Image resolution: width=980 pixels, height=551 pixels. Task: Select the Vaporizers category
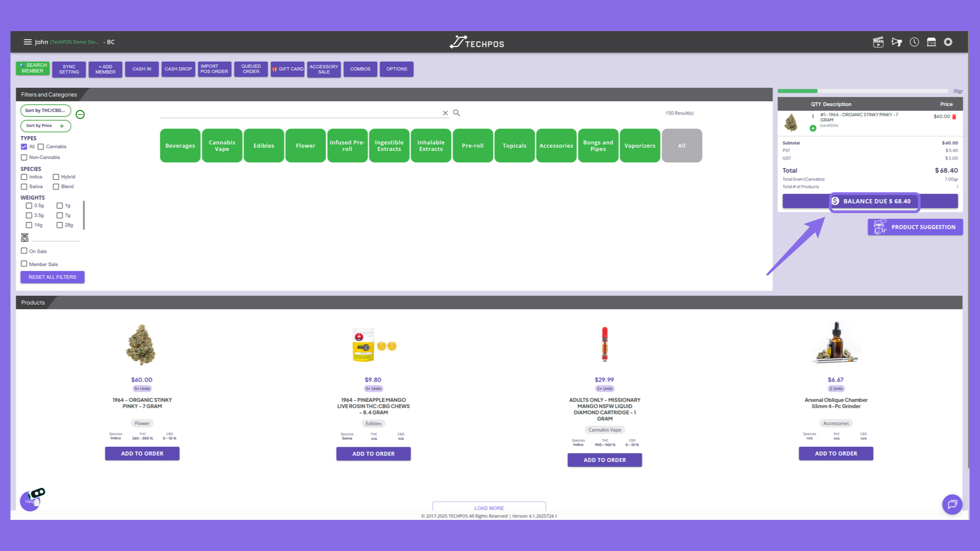[640, 145]
